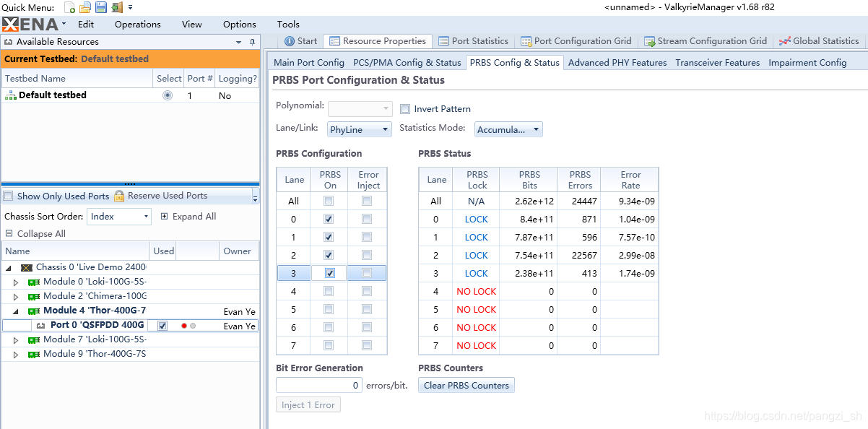Screen dimensions: 868x429
Task: Check PRBS On for lane 4
Action: click(329, 291)
